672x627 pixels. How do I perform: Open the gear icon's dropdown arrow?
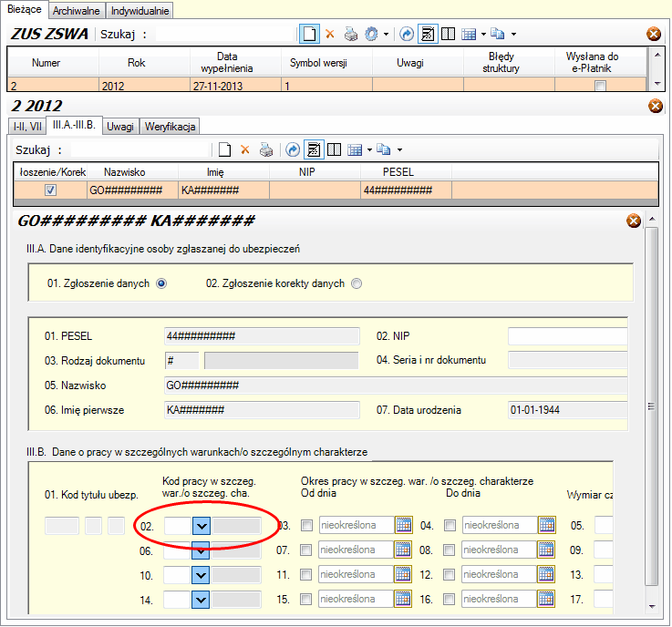coord(386,35)
